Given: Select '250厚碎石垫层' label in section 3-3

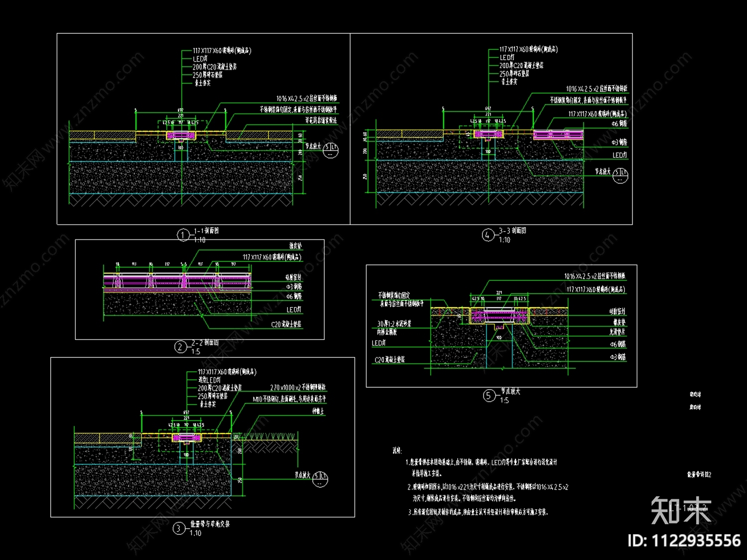Looking at the screenshot, I should (514, 74).
